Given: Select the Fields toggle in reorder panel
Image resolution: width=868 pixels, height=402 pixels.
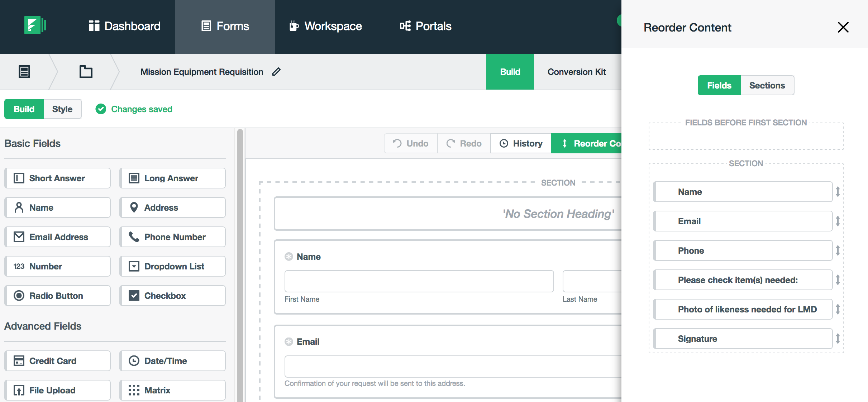Looking at the screenshot, I should [719, 85].
